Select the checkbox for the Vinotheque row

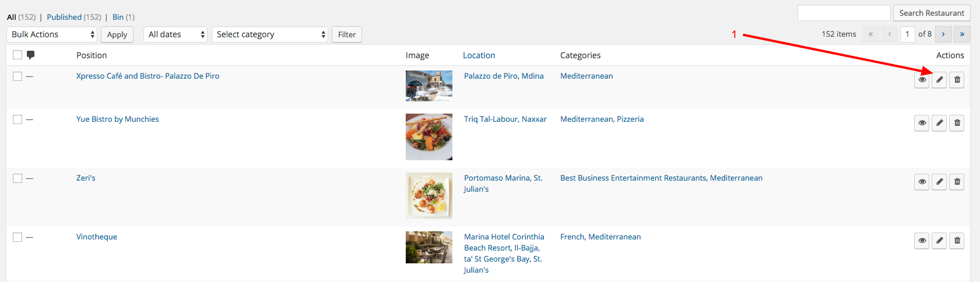17,237
